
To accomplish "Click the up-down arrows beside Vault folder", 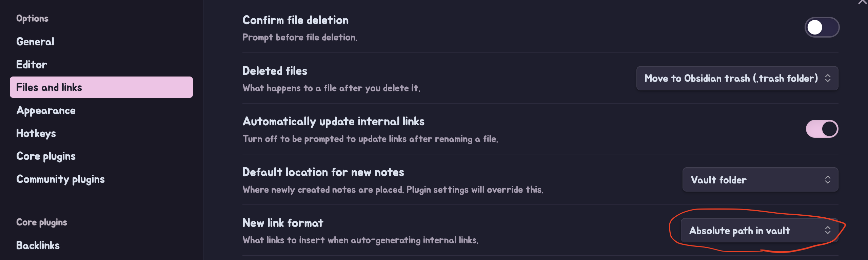I will (828, 180).
